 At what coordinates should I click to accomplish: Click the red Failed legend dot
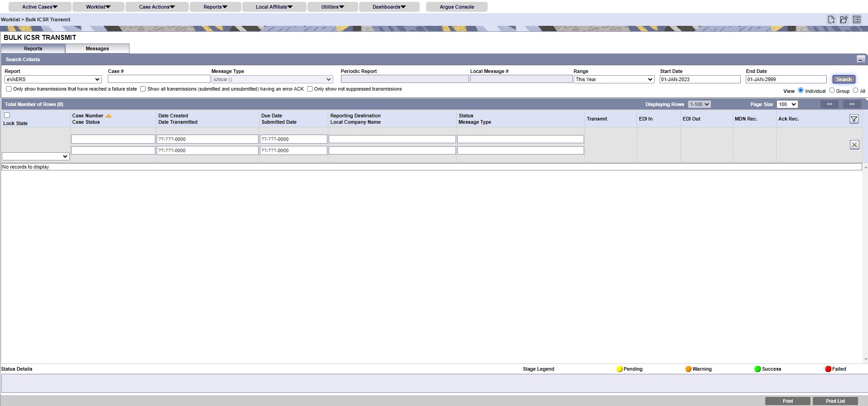[828, 369]
